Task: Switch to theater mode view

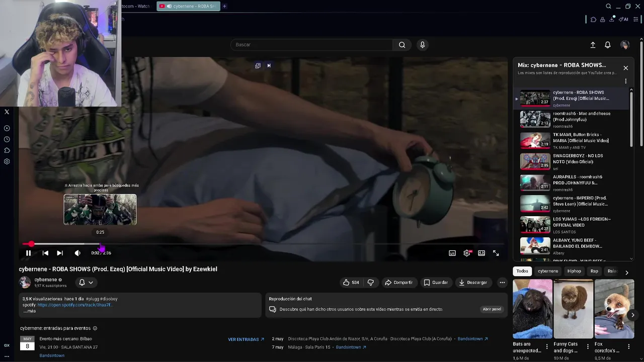Action: pos(481,253)
